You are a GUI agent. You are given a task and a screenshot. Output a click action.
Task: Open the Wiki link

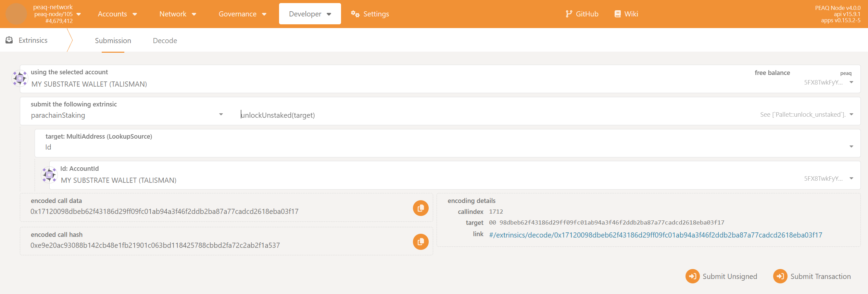pos(626,14)
